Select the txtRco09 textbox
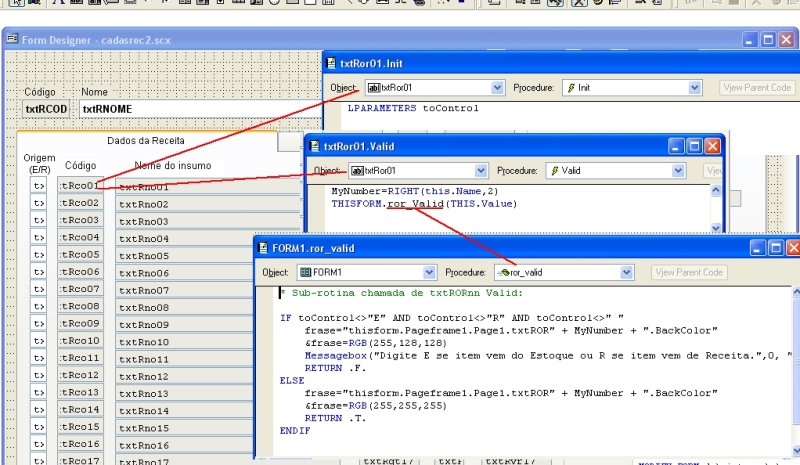Viewport: 800px width, 465px height. (80, 323)
